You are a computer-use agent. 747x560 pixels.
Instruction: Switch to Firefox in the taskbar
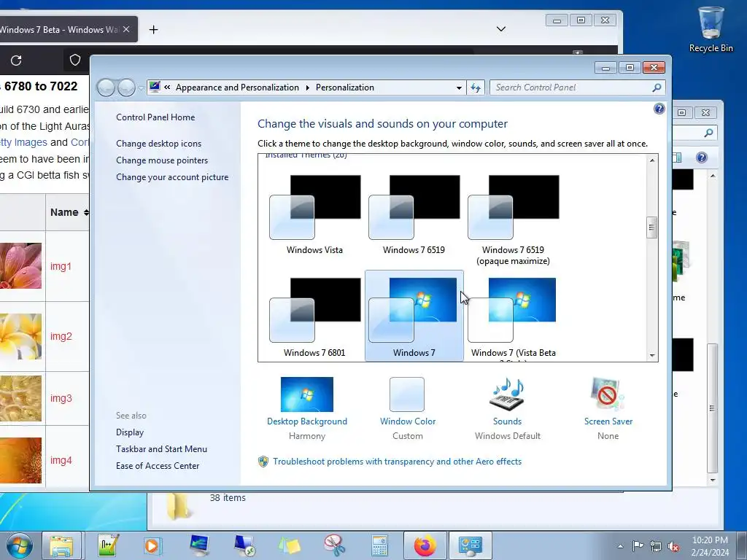click(425, 545)
